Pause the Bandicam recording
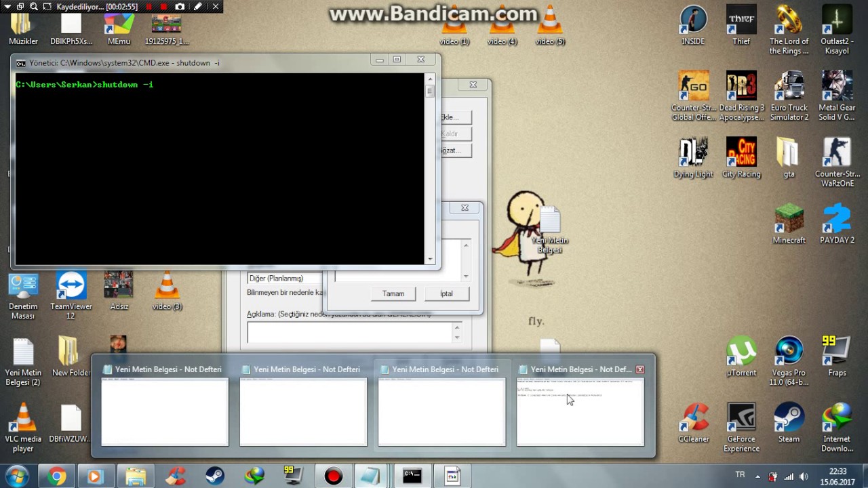The height and width of the screenshot is (488, 868). tap(149, 7)
